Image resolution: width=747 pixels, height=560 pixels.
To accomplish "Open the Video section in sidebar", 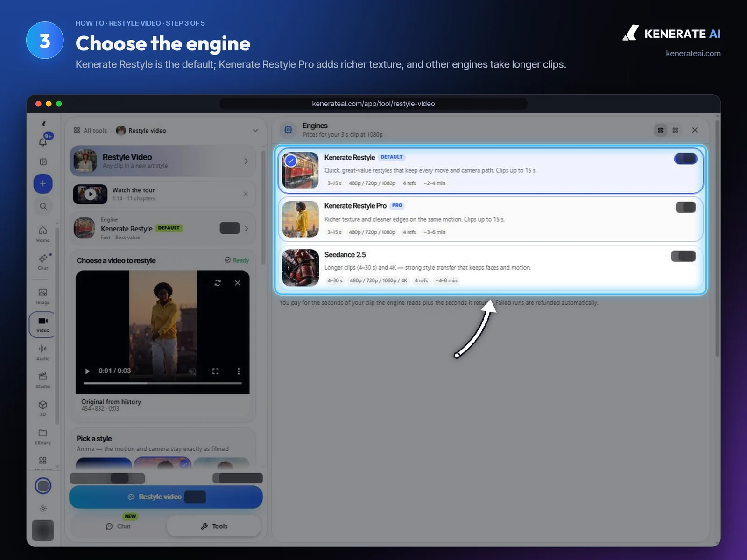I will click(42, 324).
